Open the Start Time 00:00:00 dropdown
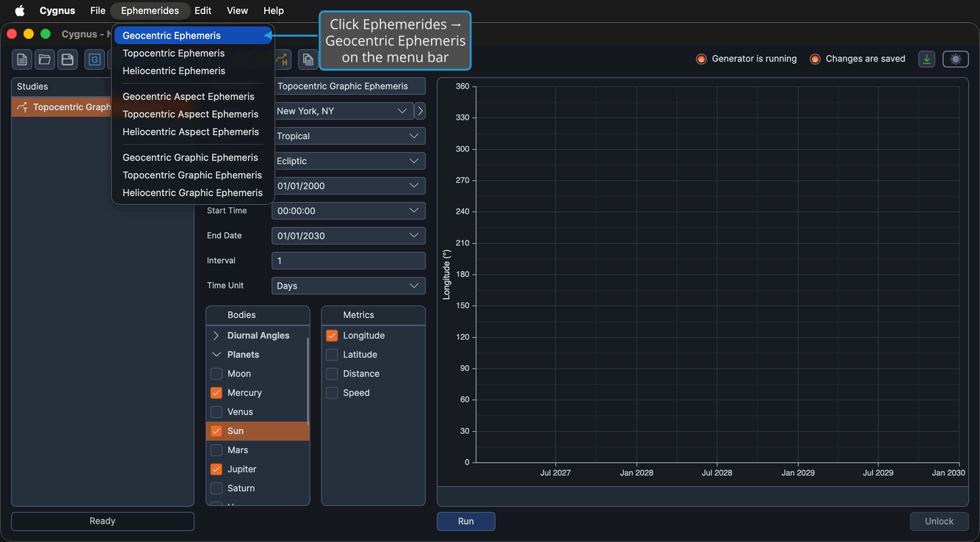Screen dimensions: 980x542 [x=349, y=211]
